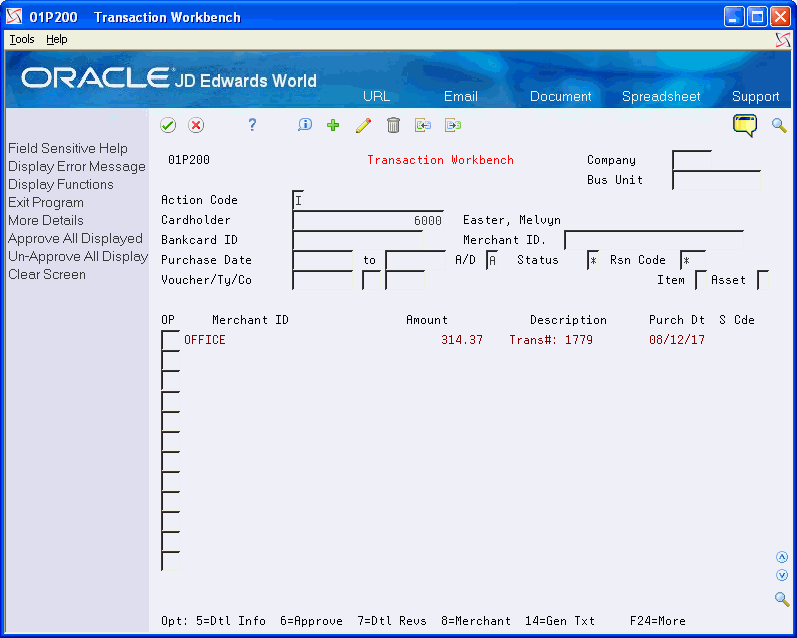Click the 5=Dtl Info option text
Screen dimensions: 797x638
coord(231,621)
